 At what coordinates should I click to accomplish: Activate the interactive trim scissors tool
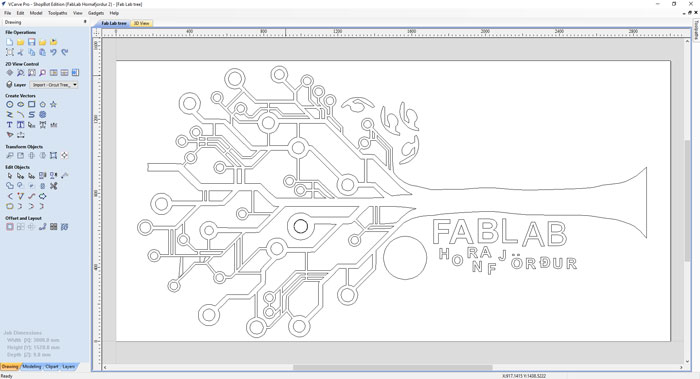[54, 186]
